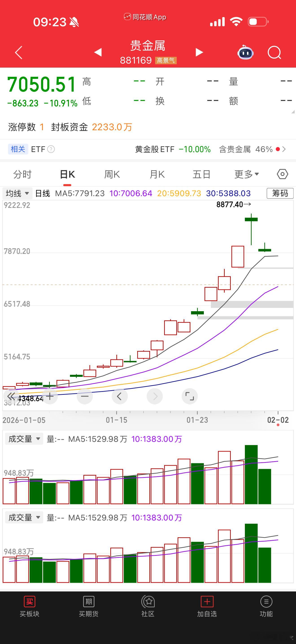Open the 均线 indicator dropdown

coord(17,193)
